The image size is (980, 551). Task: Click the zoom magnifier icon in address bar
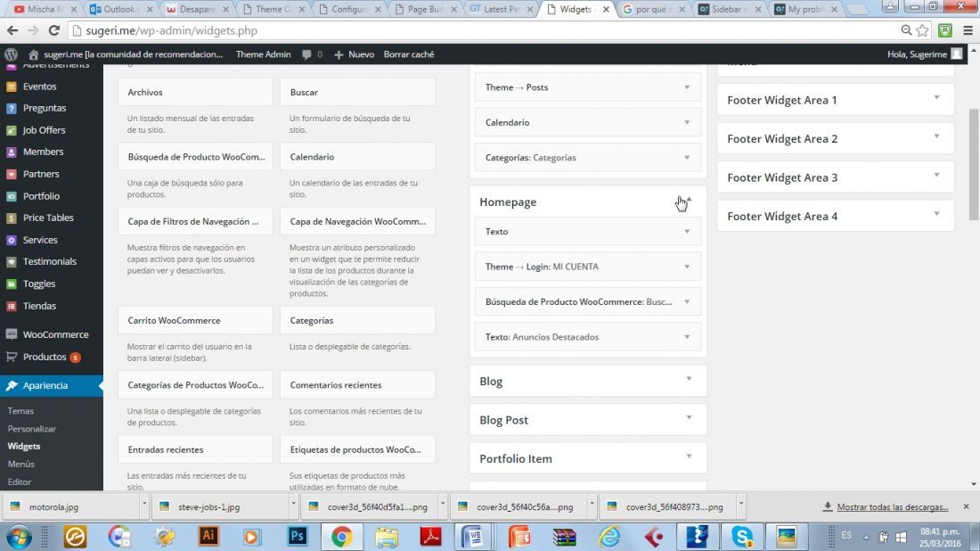(x=906, y=30)
